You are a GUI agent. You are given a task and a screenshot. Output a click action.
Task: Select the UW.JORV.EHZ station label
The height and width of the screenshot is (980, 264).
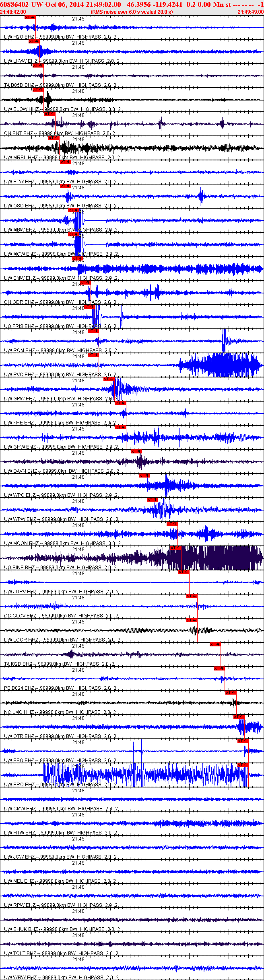point(61,592)
